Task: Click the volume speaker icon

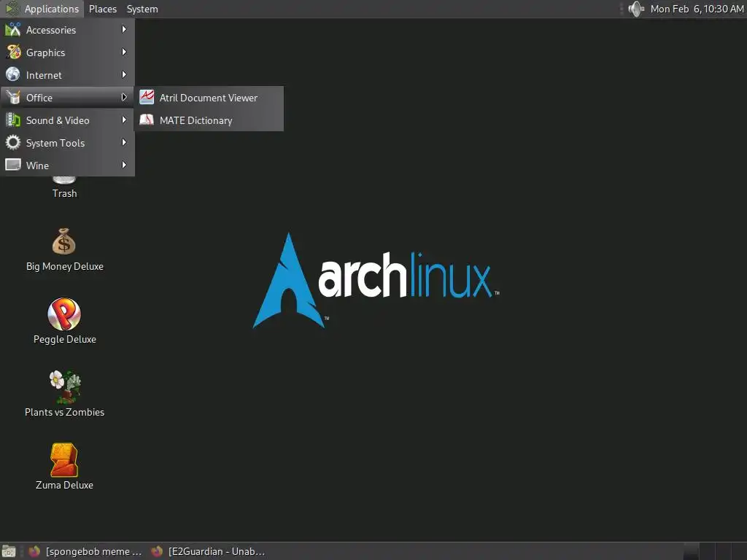Action: pyautogui.click(x=636, y=9)
